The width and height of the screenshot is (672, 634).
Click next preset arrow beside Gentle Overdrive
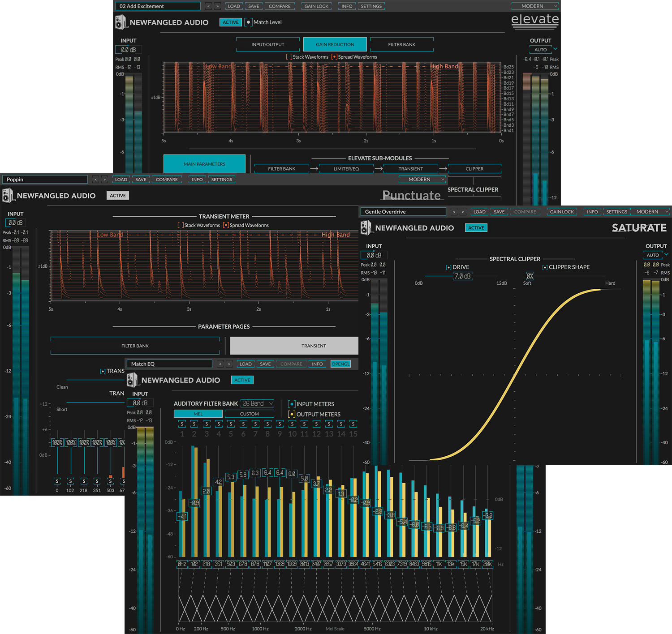[x=463, y=212]
